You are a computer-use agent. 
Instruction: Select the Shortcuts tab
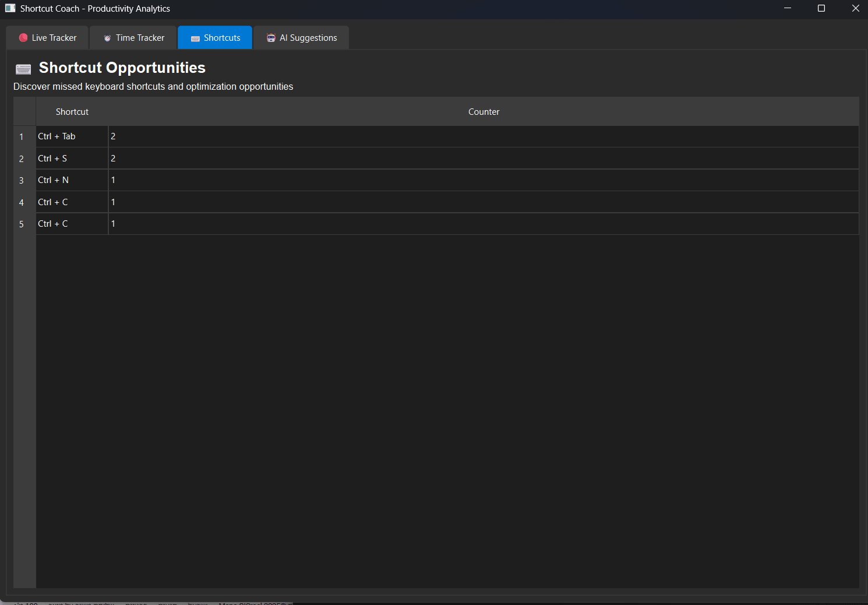click(x=215, y=38)
